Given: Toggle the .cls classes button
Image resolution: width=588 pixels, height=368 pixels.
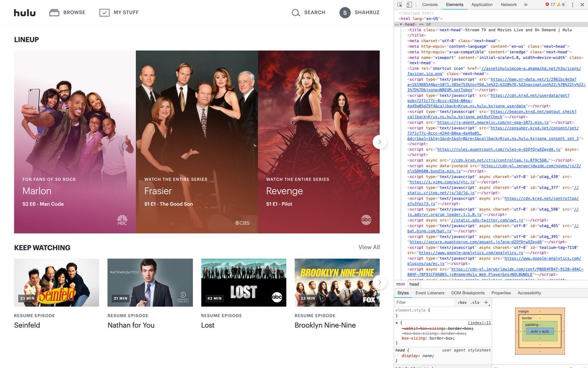Looking at the screenshot, I should pos(475,303).
